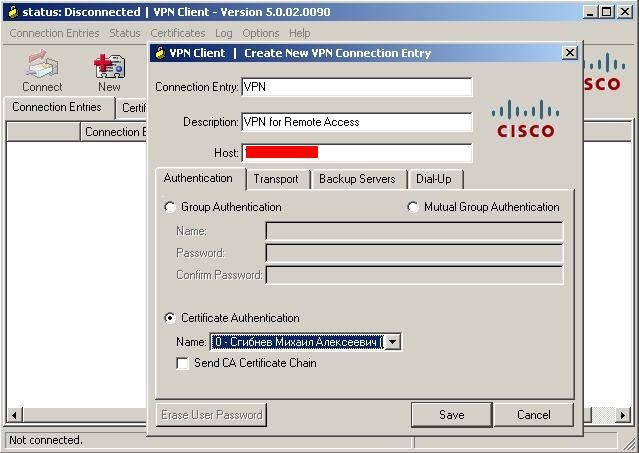Open the Status menu
Screen dimensions: 639x453
[x=125, y=33]
